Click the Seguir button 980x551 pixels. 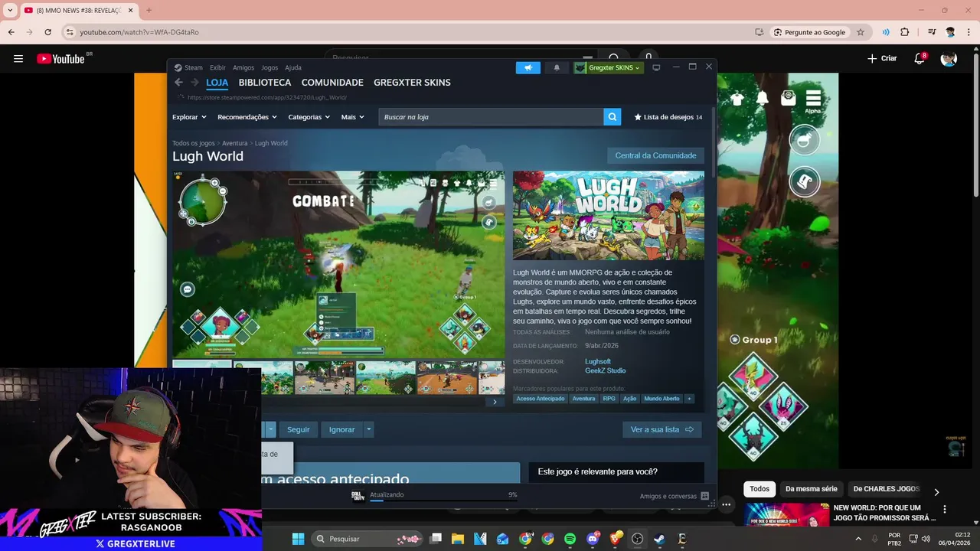click(298, 429)
